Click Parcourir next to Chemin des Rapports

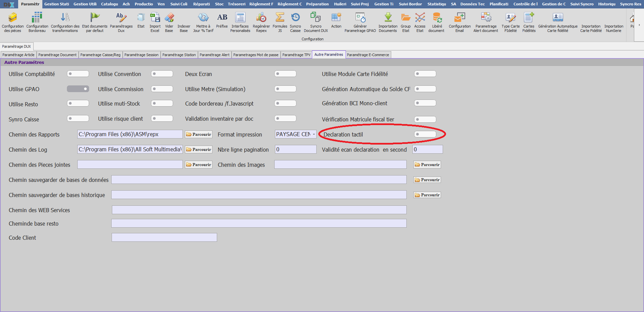pos(199,134)
